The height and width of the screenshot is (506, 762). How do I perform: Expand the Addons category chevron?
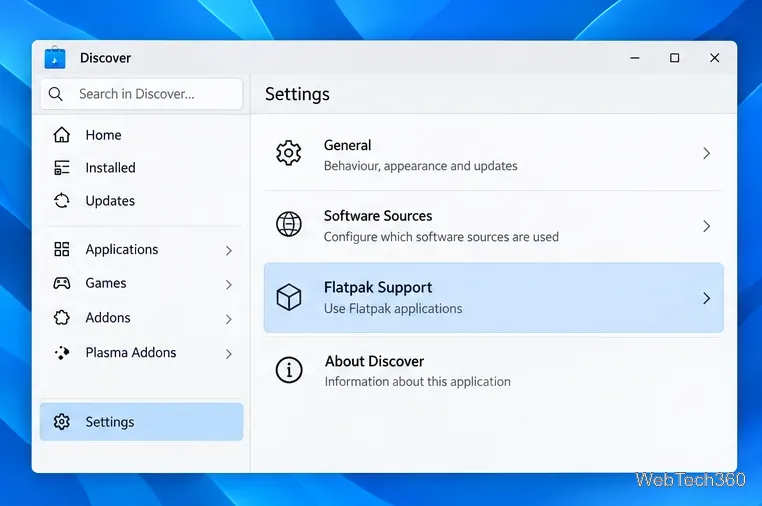[x=228, y=319]
